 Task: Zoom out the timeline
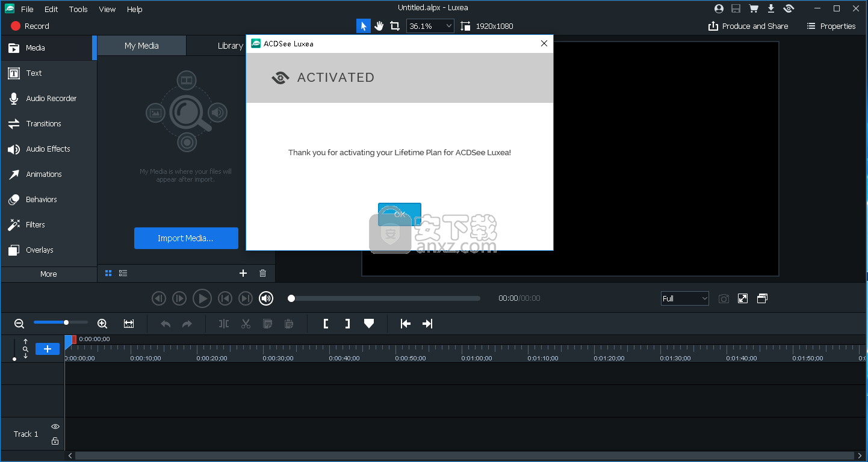19,324
